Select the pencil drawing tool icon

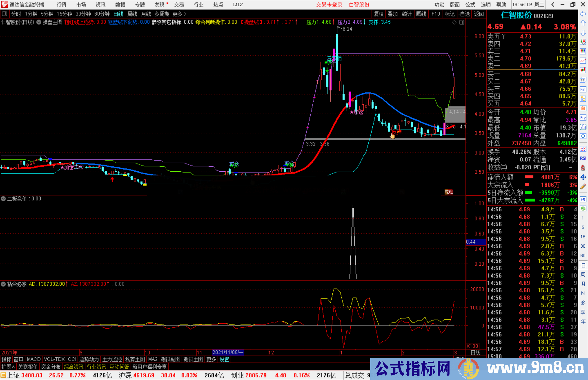point(583,187)
